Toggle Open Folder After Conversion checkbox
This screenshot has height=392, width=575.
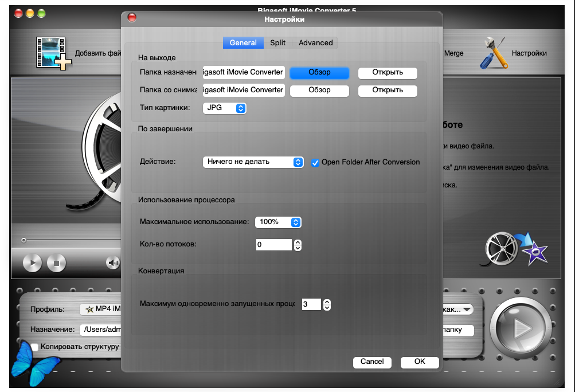(x=315, y=162)
